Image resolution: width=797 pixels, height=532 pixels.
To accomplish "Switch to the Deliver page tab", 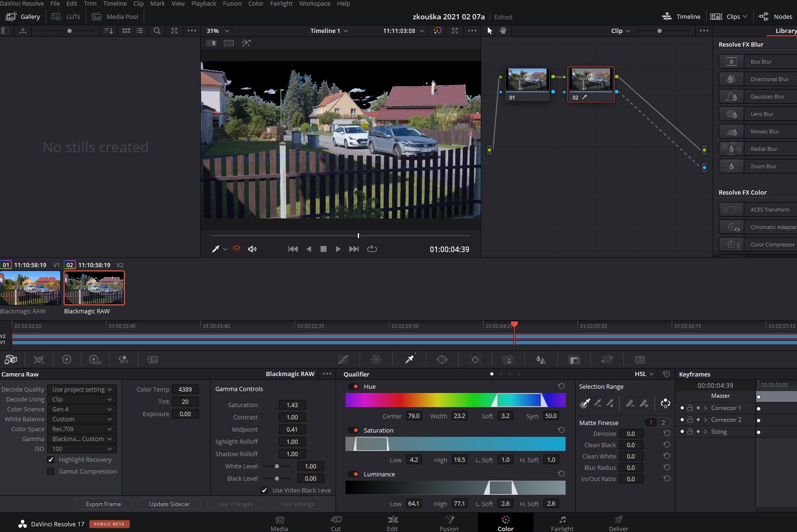I will pos(618,523).
